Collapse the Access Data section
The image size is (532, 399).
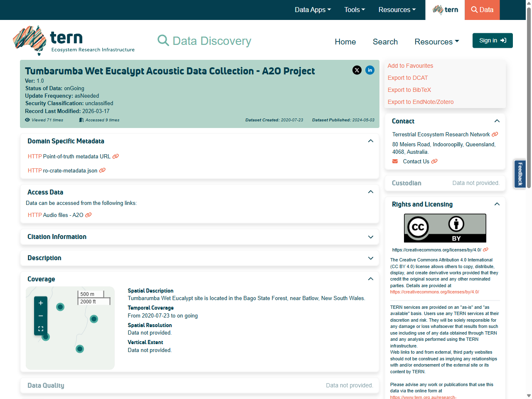click(x=371, y=192)
